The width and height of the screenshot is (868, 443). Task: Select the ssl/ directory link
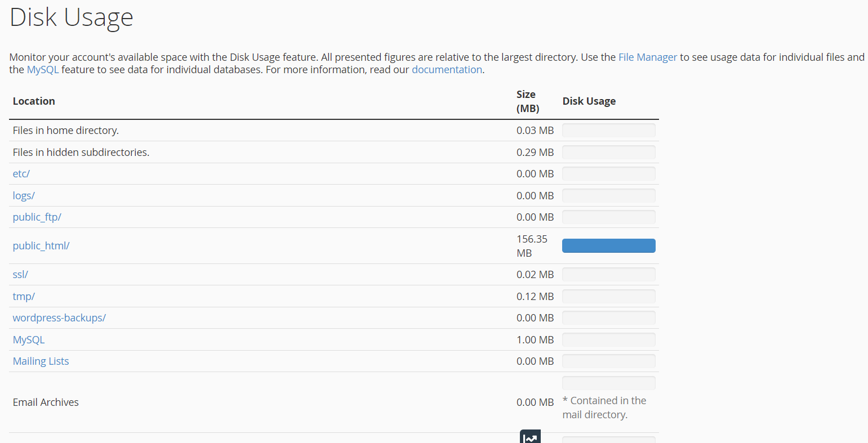click(20, 274)
